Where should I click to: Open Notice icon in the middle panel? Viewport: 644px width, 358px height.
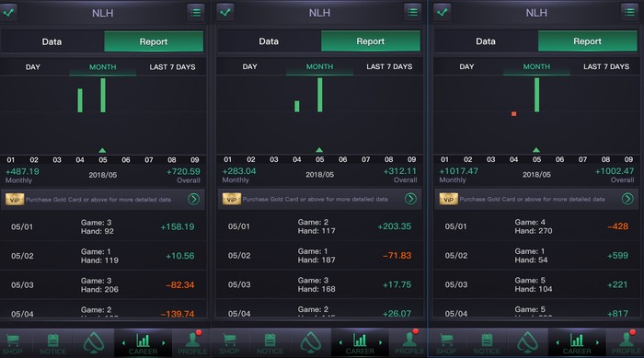[x=270, y=341]
